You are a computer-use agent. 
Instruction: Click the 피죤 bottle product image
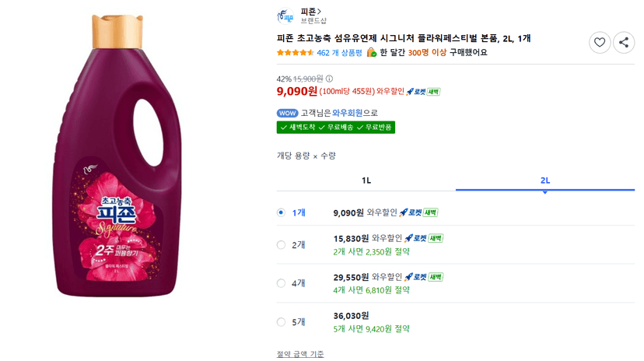point(118,156)
